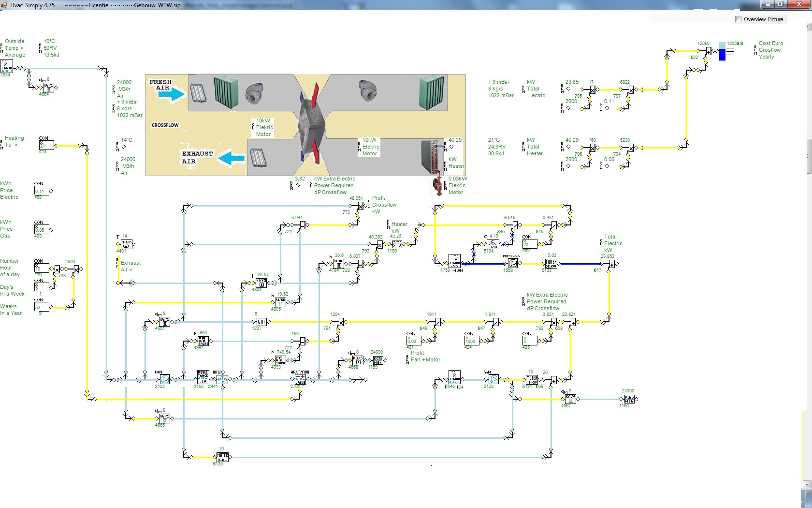
Task: Click the Heat/Cool air value block 2705
Action: point(300,379)
